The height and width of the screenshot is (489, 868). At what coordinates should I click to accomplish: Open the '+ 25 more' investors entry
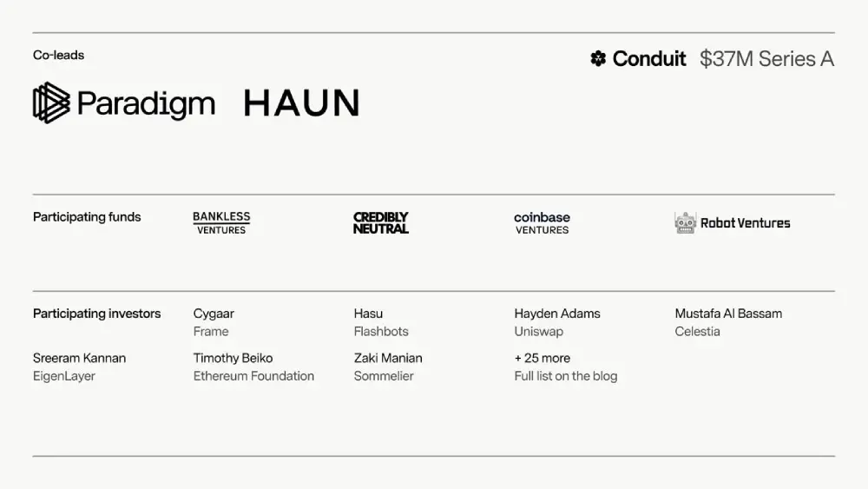pyautogui.click(x=542, y=358)
